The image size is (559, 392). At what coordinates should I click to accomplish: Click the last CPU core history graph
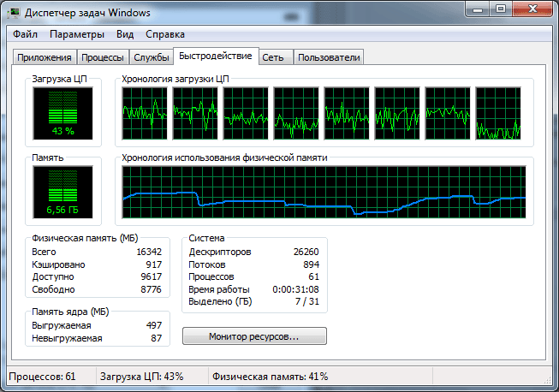click(x=497, y=113)
